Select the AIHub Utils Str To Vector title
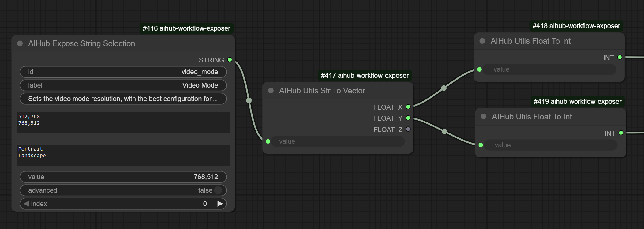 pos(322,91)
